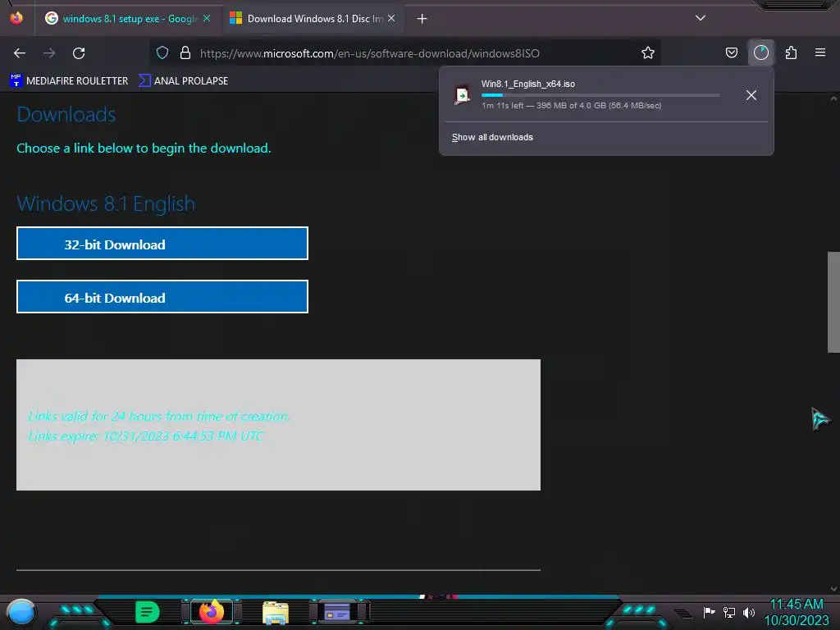This screenshot has width=840, height=630.
Task: Close the windows 8.1 setup exe tab
Action: click(x=207, y=18)
